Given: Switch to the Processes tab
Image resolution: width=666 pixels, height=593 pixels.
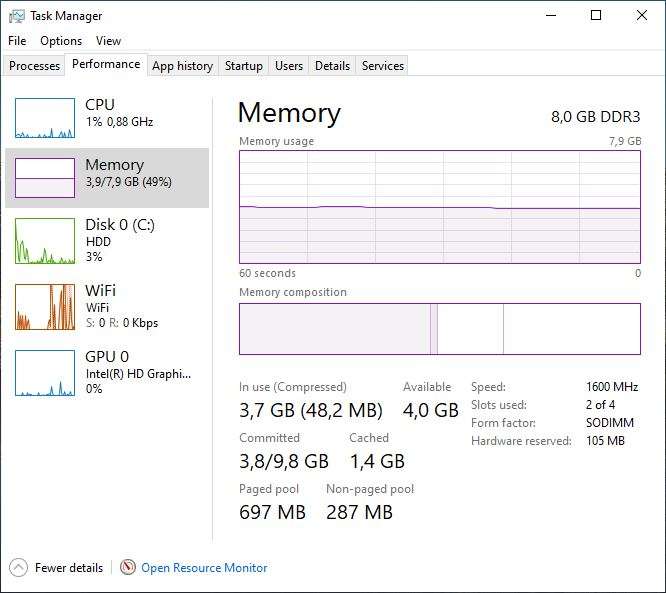Looking at the screenshot, I should tap(35, 66).
